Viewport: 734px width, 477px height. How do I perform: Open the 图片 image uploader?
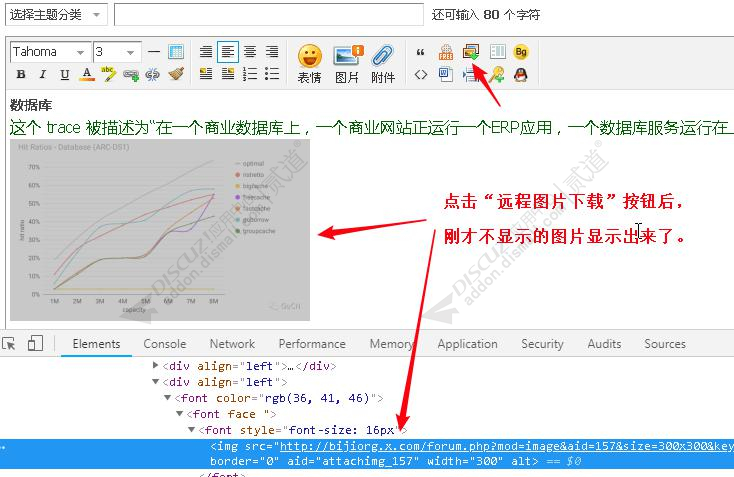tap(347, 64)
